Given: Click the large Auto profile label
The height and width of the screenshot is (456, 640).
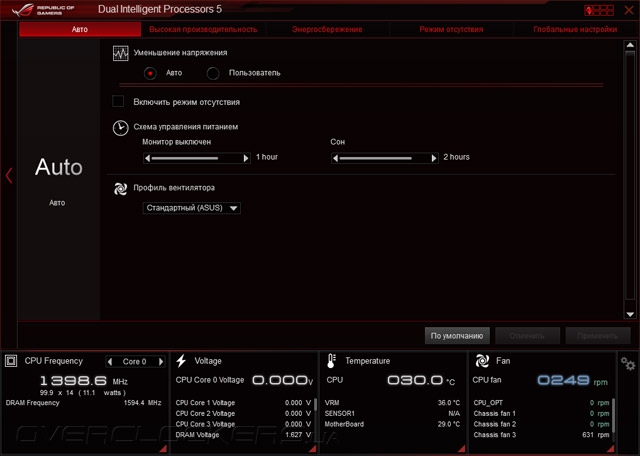Looking at the screenshot, I should 59,167.
